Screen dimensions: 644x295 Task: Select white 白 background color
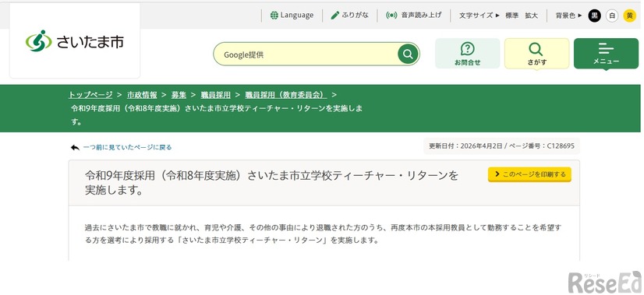pos(612,16)
